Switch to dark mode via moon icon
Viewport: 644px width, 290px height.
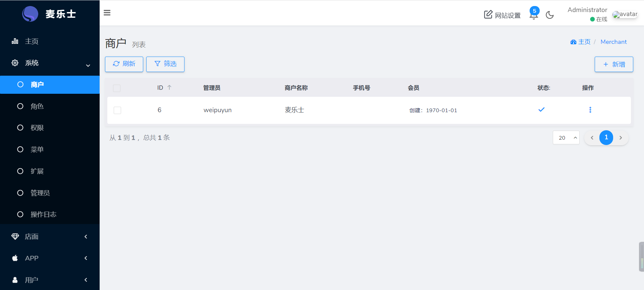click(x=550, y=15)
